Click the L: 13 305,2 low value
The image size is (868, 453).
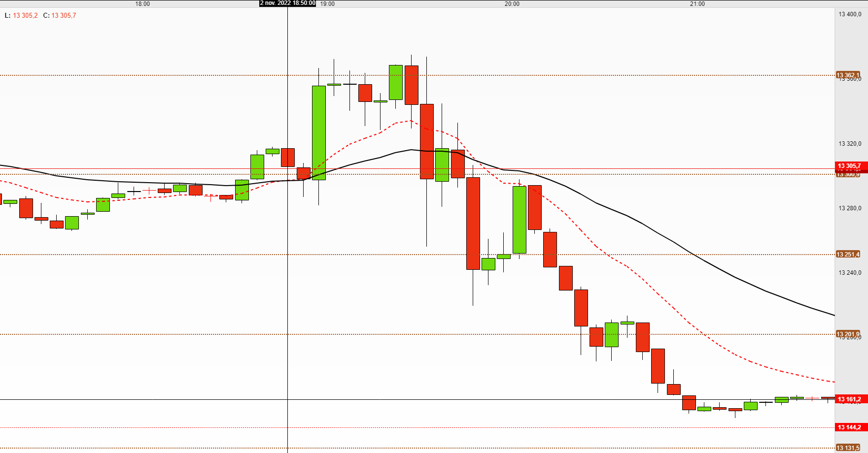pos(21,15)
